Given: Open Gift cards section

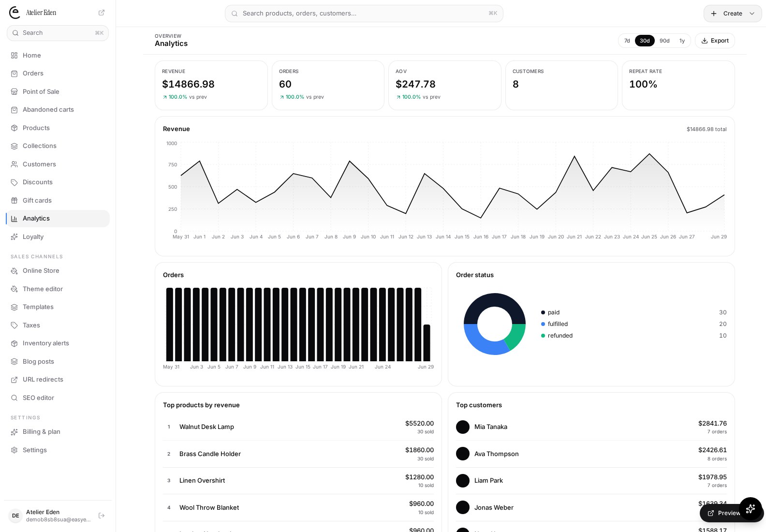Looking at the screenshot, I should (x=58, y=201).
